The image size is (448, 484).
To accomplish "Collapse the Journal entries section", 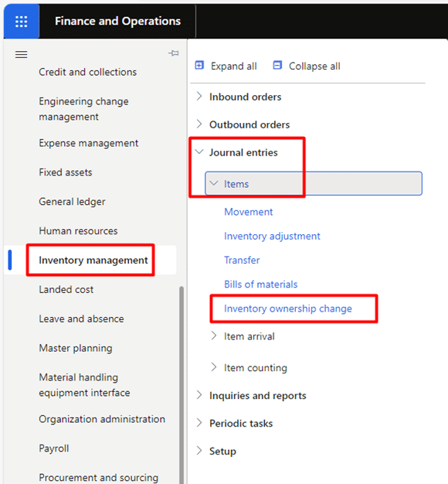I will coord(237,152).
